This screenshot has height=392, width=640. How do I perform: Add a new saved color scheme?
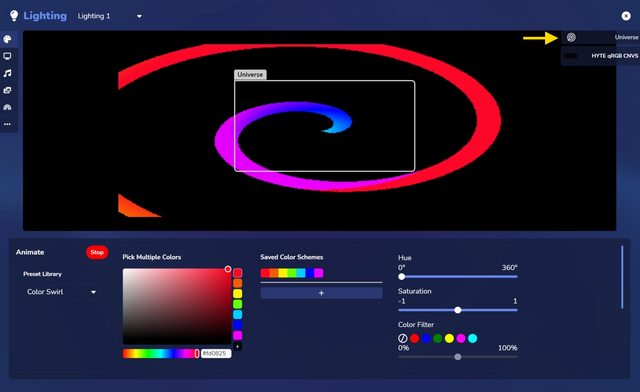(x=321, y=293)
